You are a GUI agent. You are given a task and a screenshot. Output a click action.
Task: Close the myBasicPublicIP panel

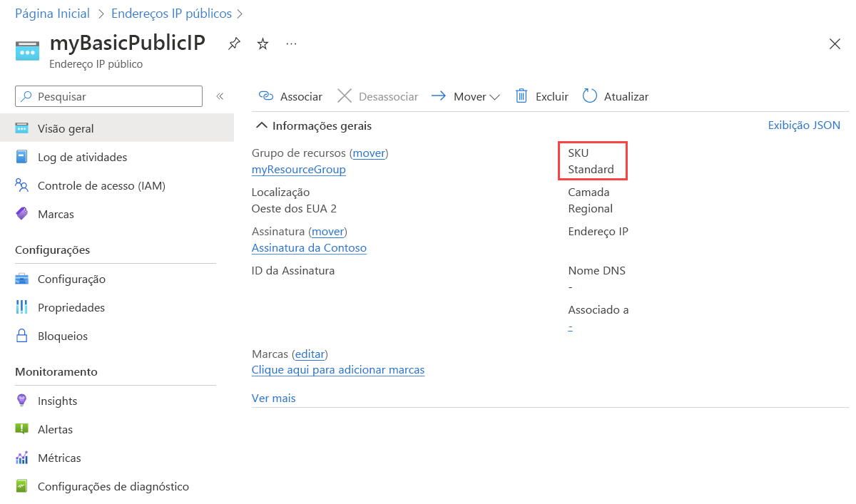tap(835, 44)
